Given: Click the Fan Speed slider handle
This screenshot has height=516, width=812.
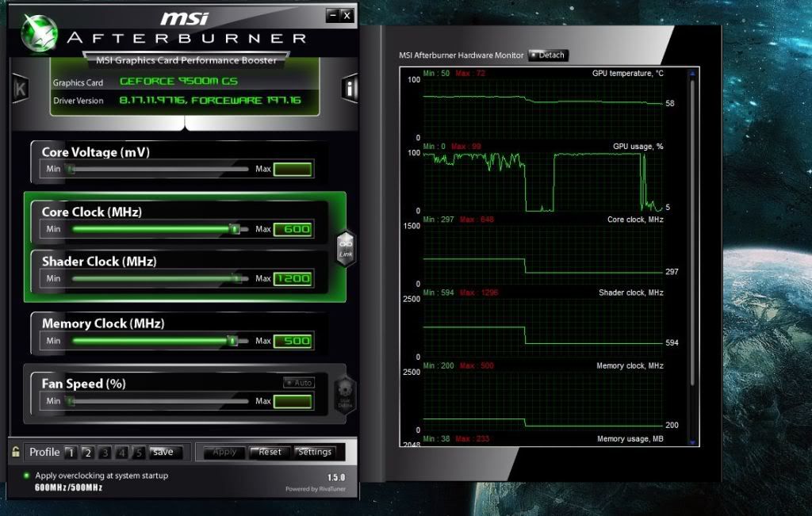Looking at the screenshot, I should coord(70,401).
